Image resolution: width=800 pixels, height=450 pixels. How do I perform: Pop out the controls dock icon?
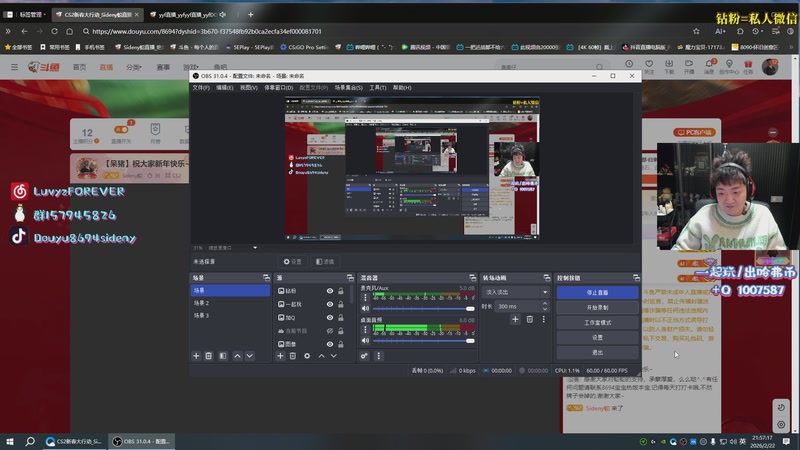(636, 278)
